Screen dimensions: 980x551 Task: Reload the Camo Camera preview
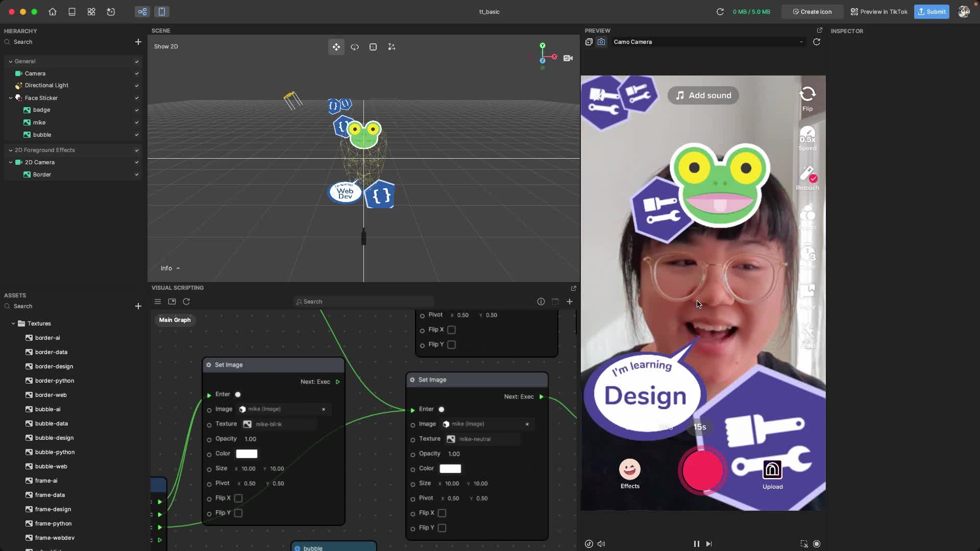click(x=817, y=42)
